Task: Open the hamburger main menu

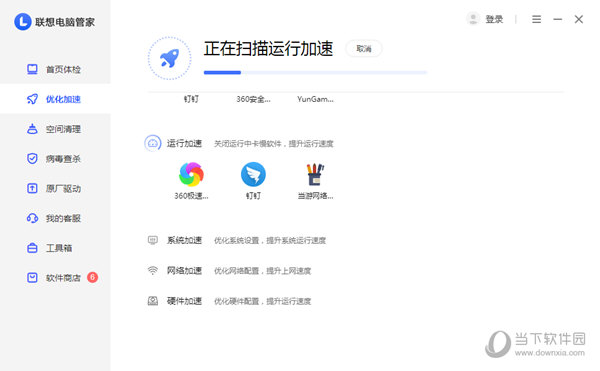Action: tap(536, 19)
